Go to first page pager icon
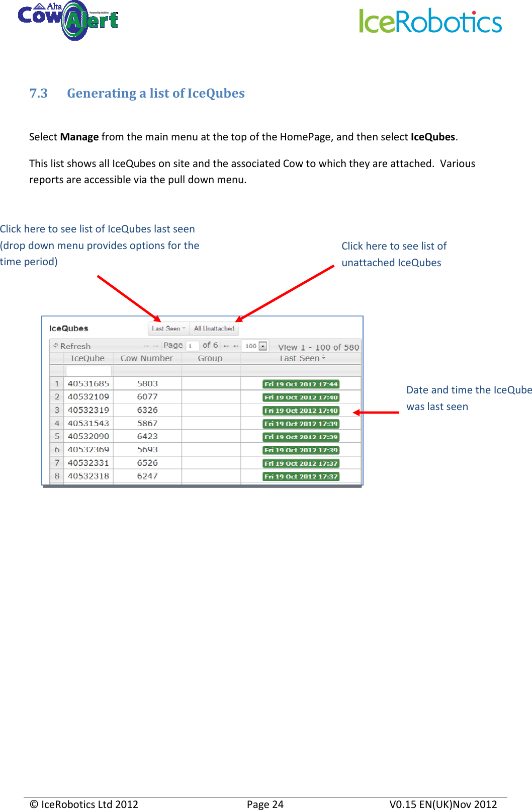Screen dimensions: 532x810 (x=146, y=346)
